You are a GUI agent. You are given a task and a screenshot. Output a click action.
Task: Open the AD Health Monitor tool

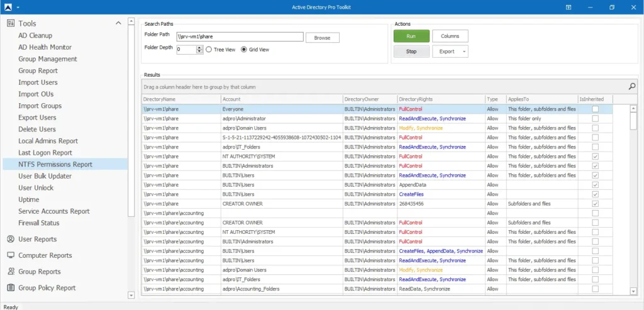click(45, 47)
